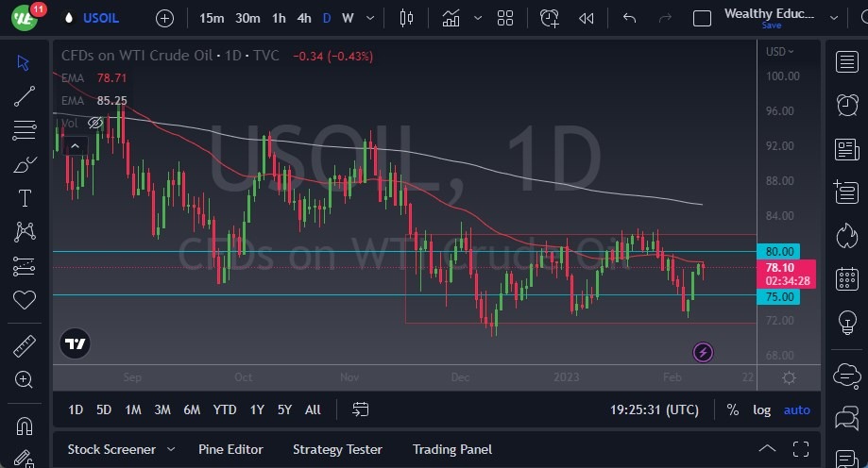Select the trend line drawing tool

click(x=25, y=95)
